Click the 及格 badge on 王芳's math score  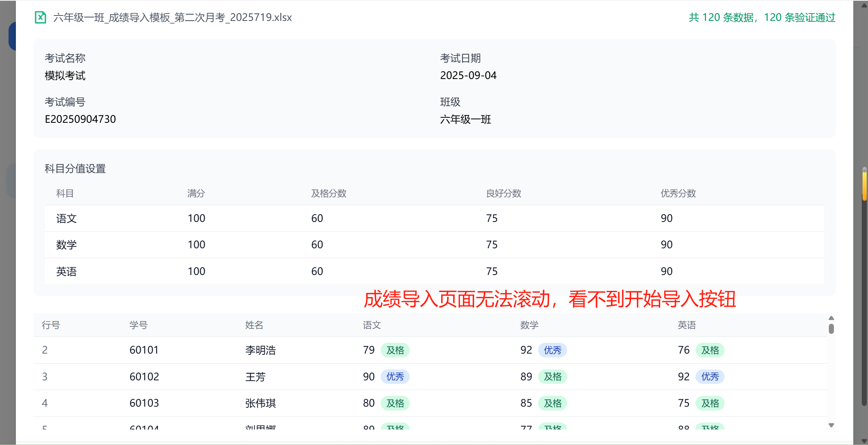(552, 376)
